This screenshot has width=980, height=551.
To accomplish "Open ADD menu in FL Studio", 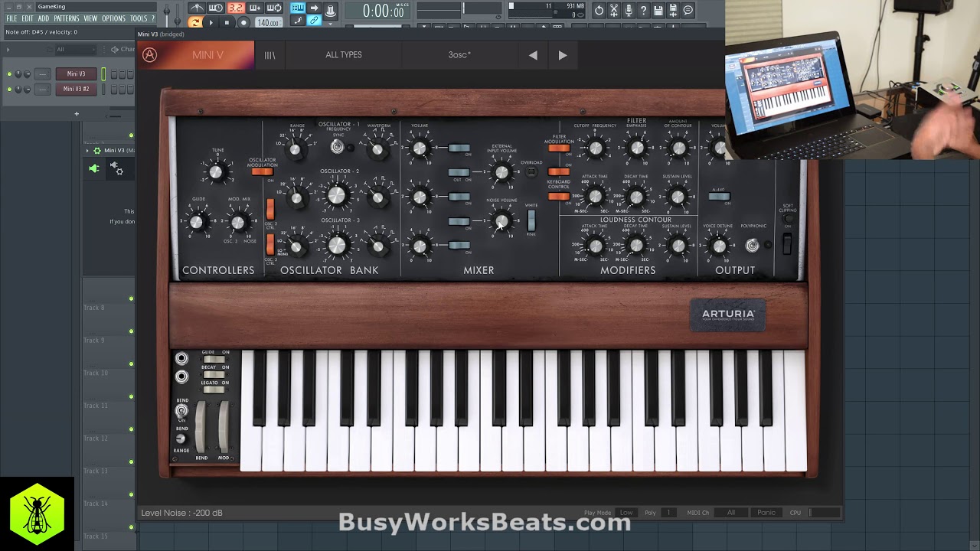I will 44,18.
